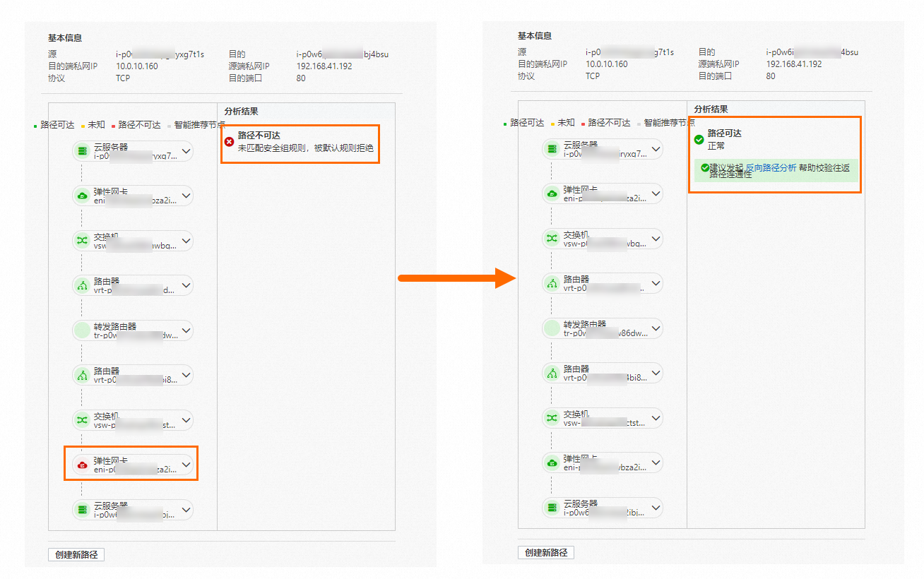Expand red 弹性网卡 node chevron in left panel
This screenshot has height=579, width=924.
point(186,465)
